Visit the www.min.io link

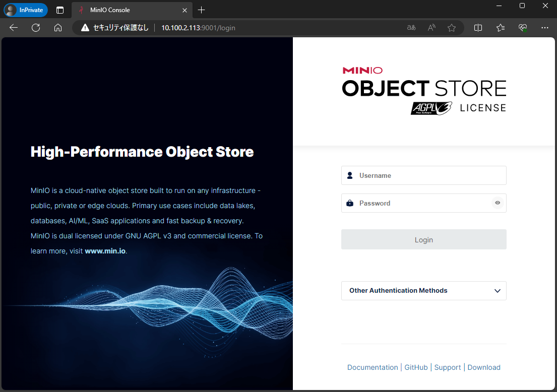pos(105,251)
